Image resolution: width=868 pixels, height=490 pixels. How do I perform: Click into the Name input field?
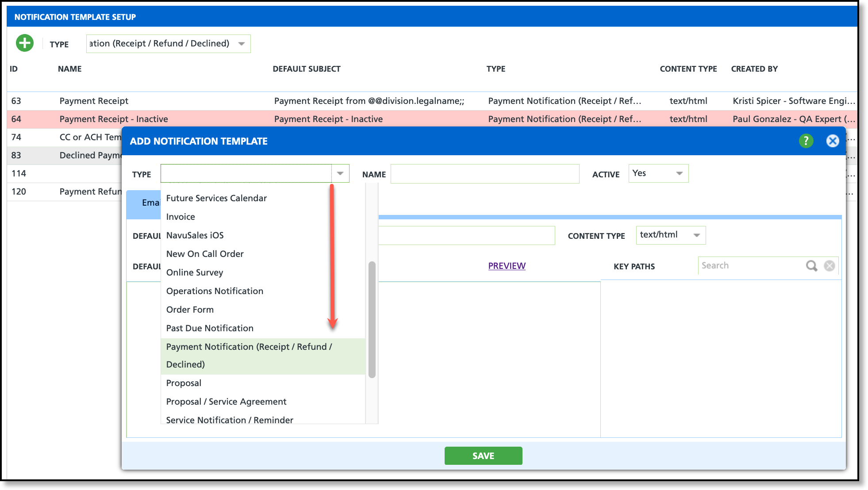coord(485,174)
